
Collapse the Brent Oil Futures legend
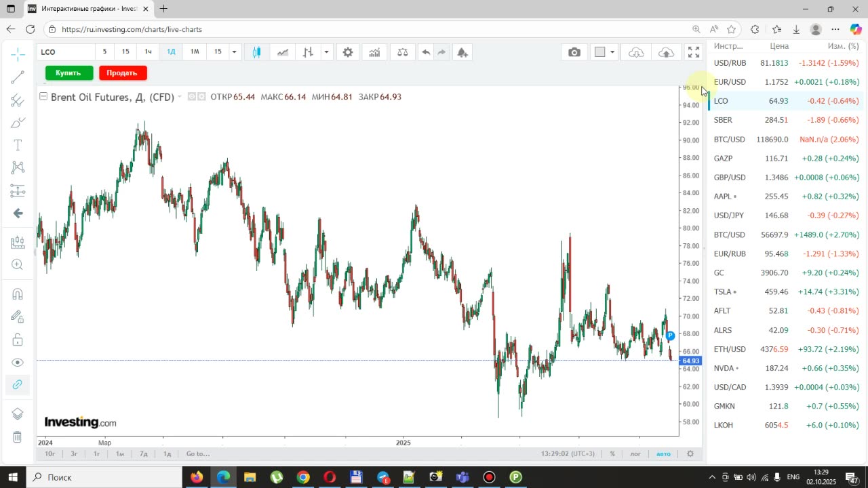43,96
